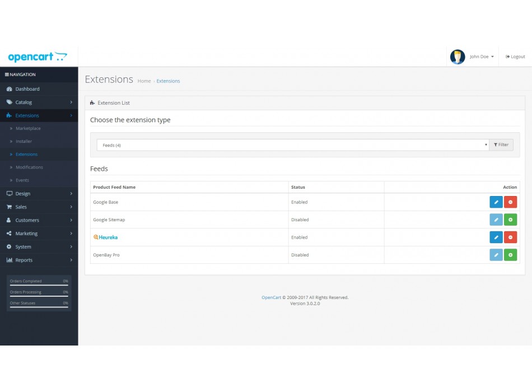Click the Google Sitemap row name
The width and height of the screenshot is (532, 392).
(x=109, y=220)
